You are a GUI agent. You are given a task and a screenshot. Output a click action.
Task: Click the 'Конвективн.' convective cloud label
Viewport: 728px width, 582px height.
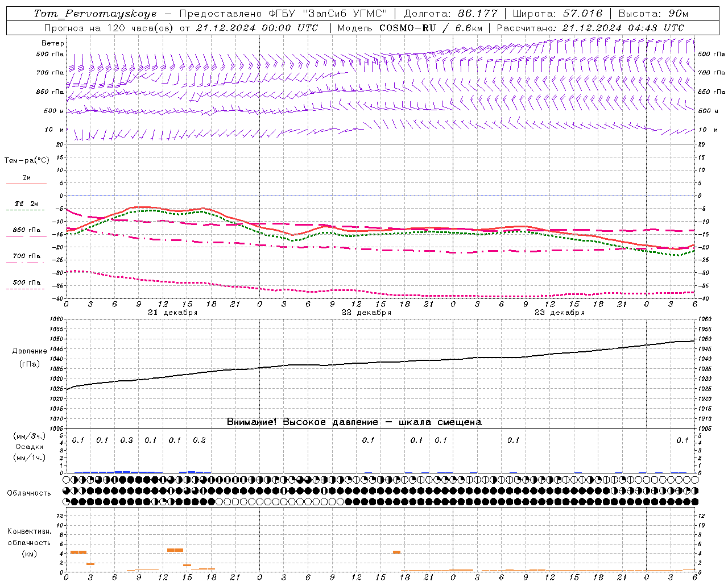click(30, 531)
